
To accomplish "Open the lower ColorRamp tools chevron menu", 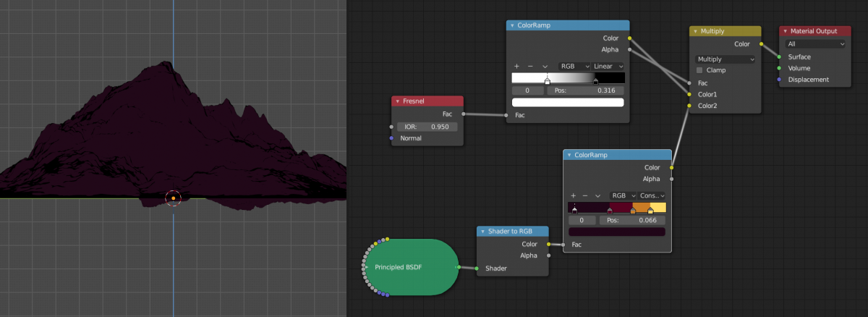I will 597,195.
